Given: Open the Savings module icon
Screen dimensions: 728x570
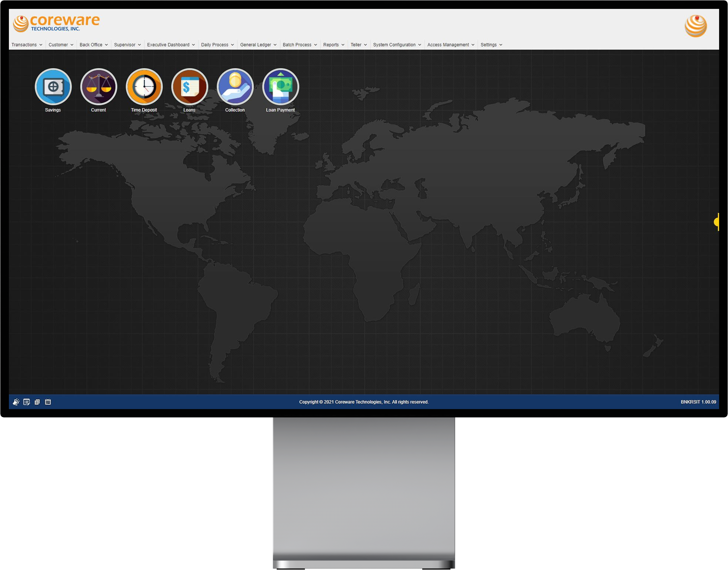Looking at the screenshot, I should [x=53, y=87].
